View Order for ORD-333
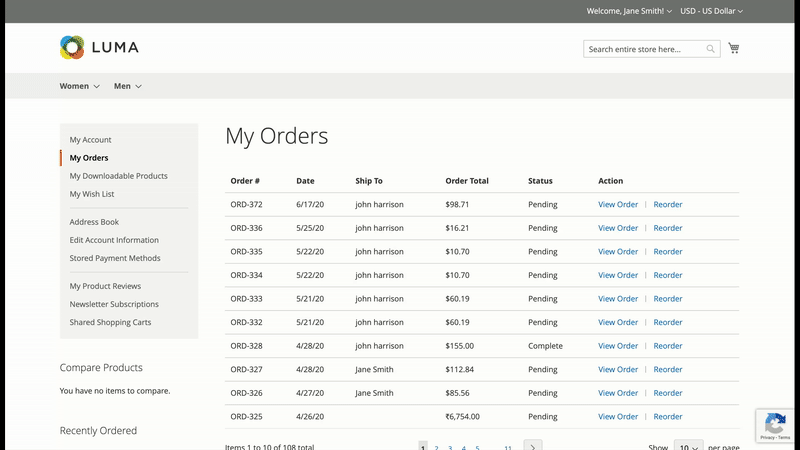This screenshot has width=800, height=450. [x=618, y=298]
